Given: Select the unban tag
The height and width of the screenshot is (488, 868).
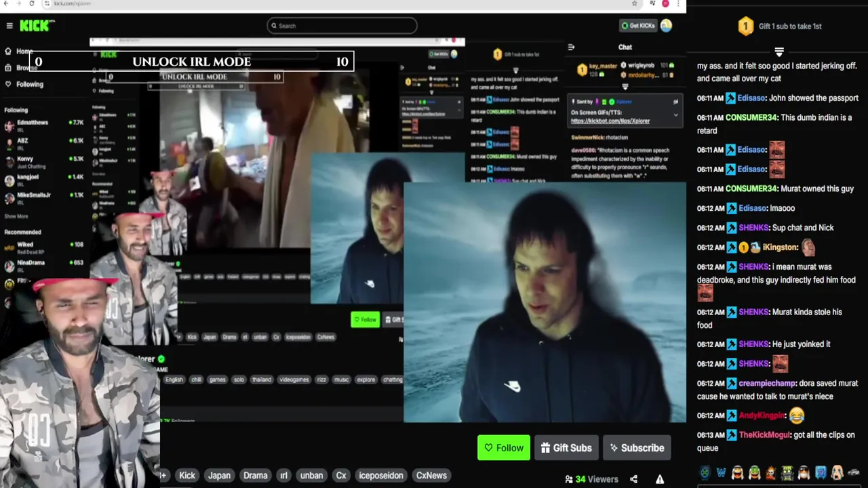Looking at the screenshot, I should 311,476.
